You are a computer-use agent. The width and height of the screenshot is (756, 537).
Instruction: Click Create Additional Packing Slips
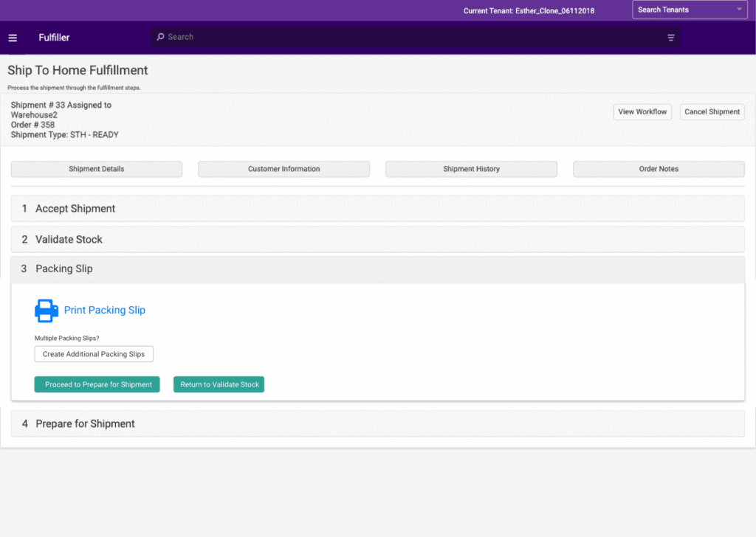(x=94, y=354)
